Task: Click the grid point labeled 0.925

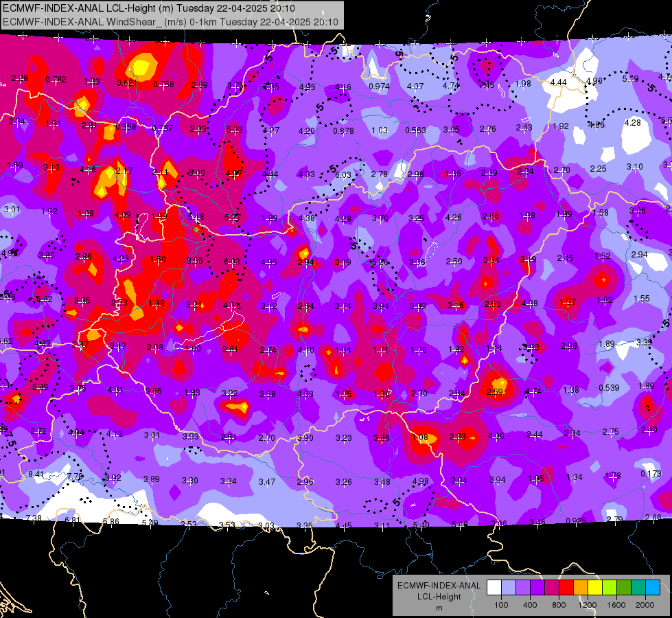Action: [576, 521]
